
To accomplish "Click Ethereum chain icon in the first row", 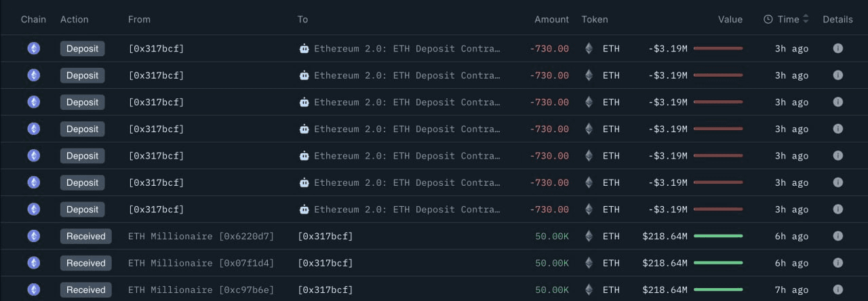I will click(33, 48).
